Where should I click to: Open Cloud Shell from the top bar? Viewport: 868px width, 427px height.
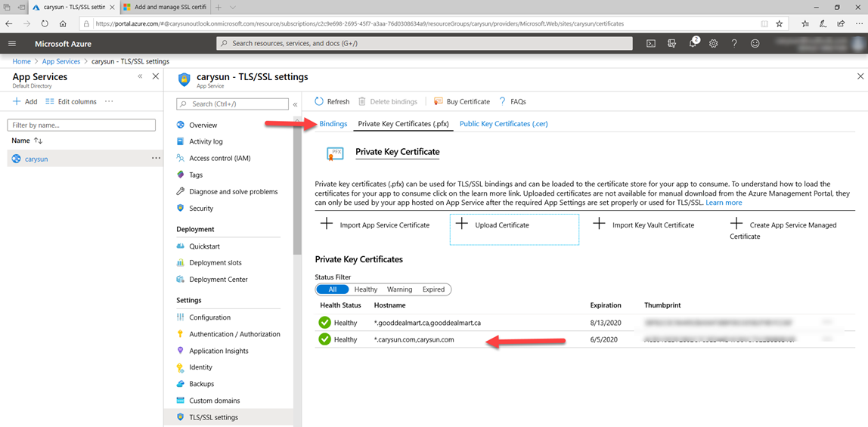[652, 44]
